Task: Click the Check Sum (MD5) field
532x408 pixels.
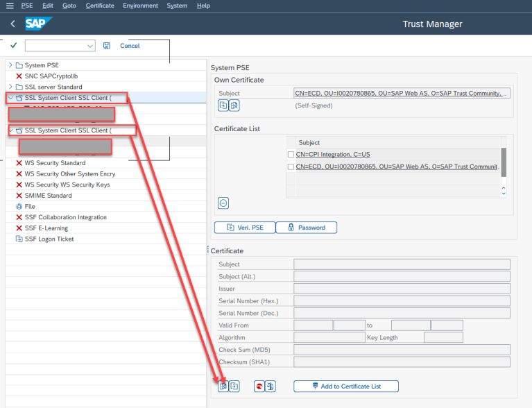Action: coord(402,350)
